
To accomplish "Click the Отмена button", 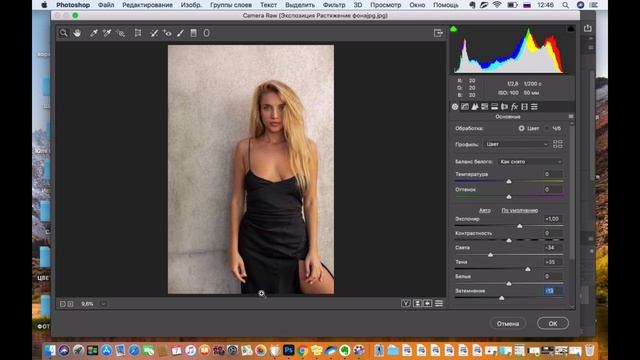I will point(508,323).
